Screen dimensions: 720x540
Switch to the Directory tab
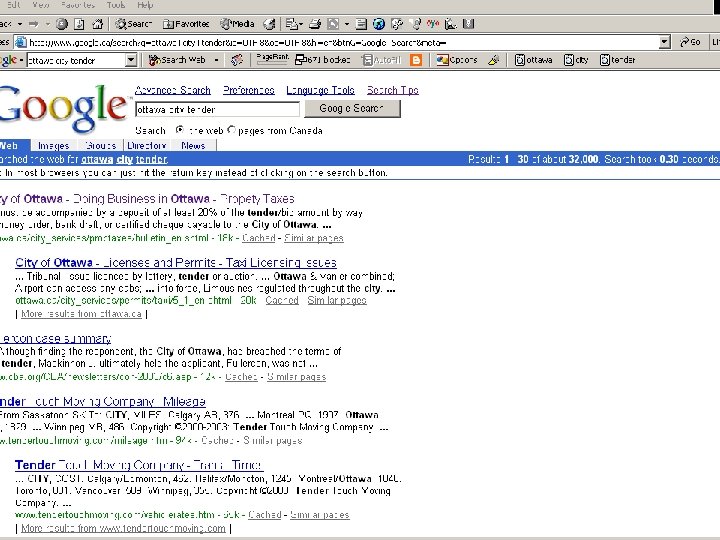[x=146, y=146]
